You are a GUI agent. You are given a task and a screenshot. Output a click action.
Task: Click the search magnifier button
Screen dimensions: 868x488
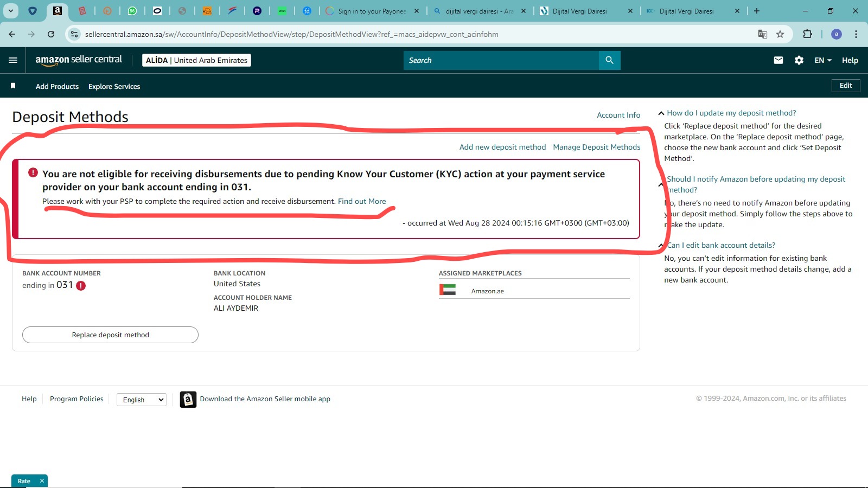(x=609, y=60)
